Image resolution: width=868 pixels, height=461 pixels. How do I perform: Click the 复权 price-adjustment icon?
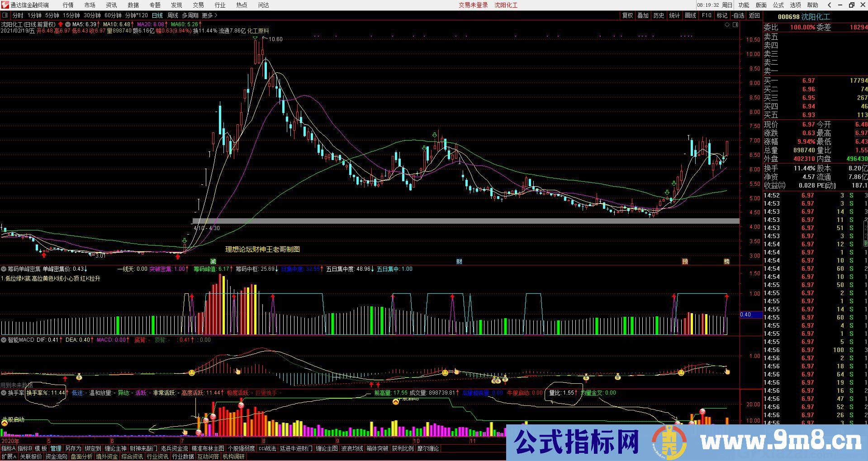pos(627,15)
